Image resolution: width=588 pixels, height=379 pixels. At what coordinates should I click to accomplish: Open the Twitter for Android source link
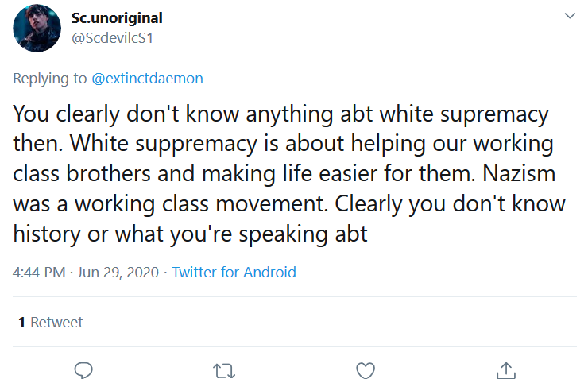(234, 273)
